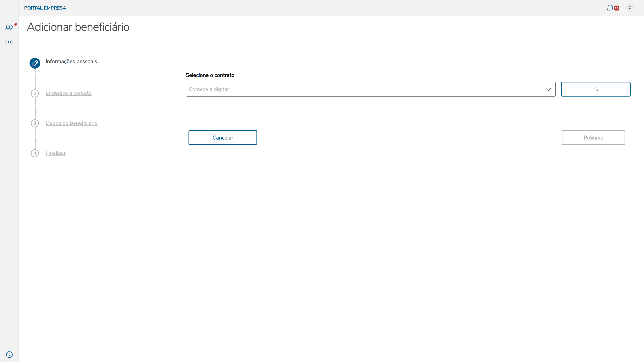Go to the Endereço e contato step

(x=68, y=93)
